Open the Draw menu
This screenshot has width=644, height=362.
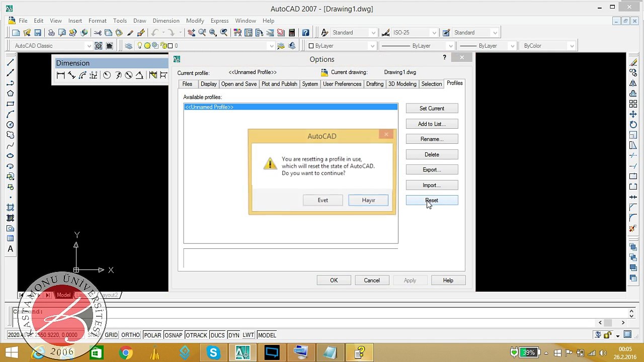(x=139, y=21)
